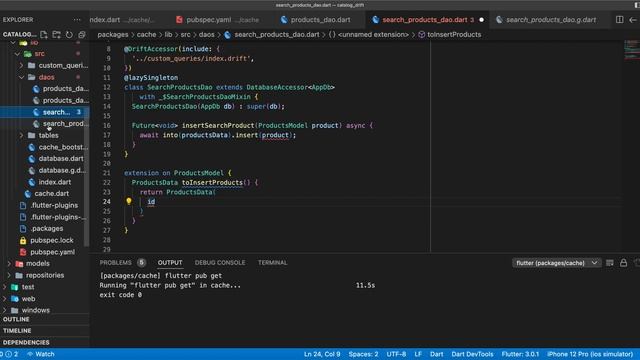This screenshot has height=360, width=640.
Task: Select device iPhone 12 Pro simulator
Action: tap(590, 354)
